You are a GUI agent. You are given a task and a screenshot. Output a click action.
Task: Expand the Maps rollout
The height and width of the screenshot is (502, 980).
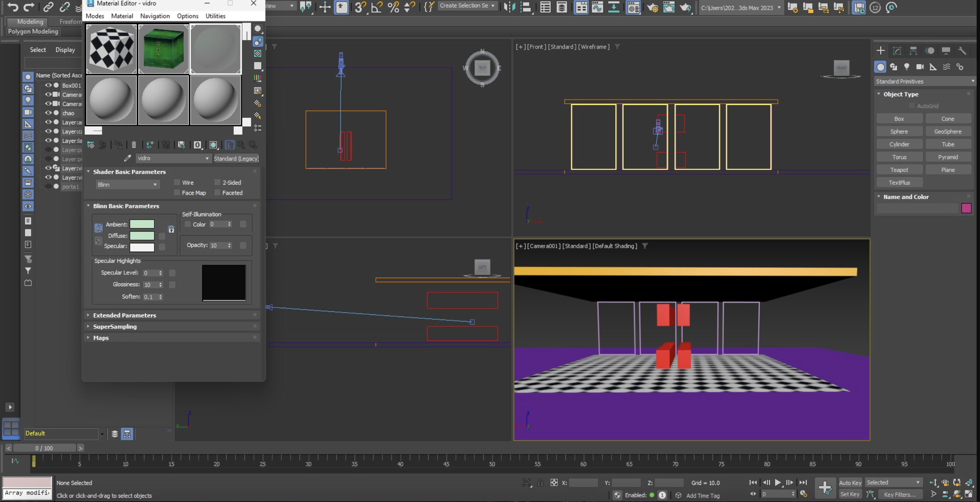click(101, 338)
